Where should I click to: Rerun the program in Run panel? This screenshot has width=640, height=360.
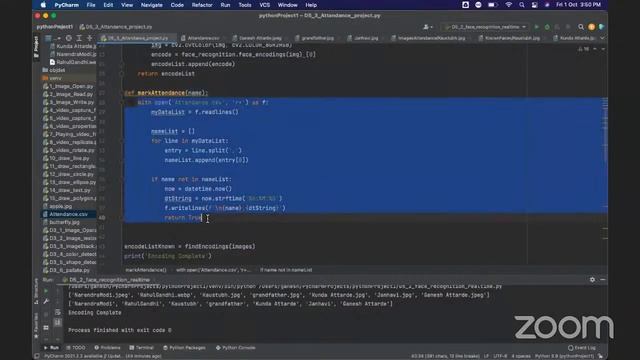point(46,291)
